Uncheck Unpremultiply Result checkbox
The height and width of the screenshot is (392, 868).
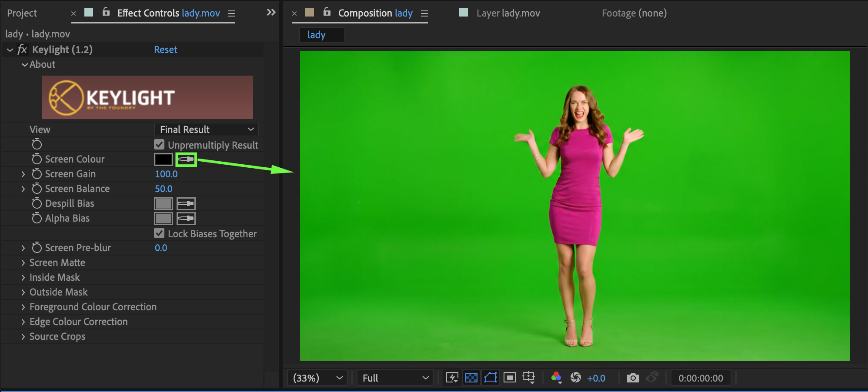[159, 145]
